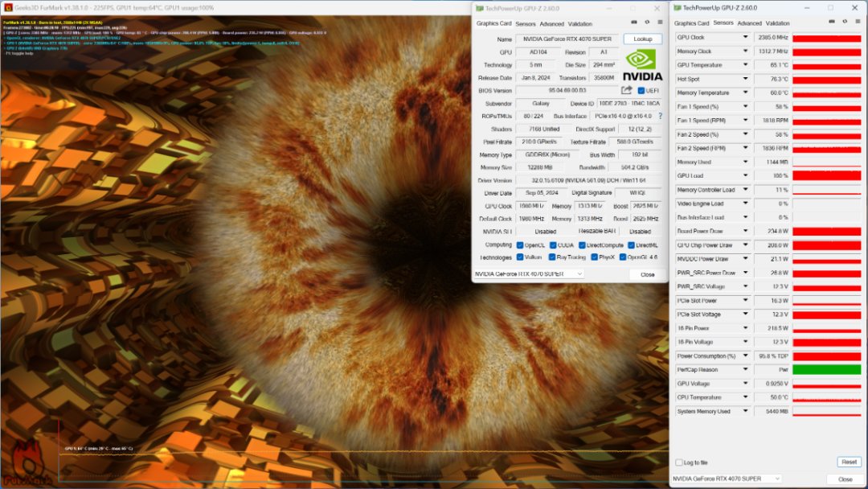Switch to Validation tab in left GPU-Z window

tap(580, 24)
